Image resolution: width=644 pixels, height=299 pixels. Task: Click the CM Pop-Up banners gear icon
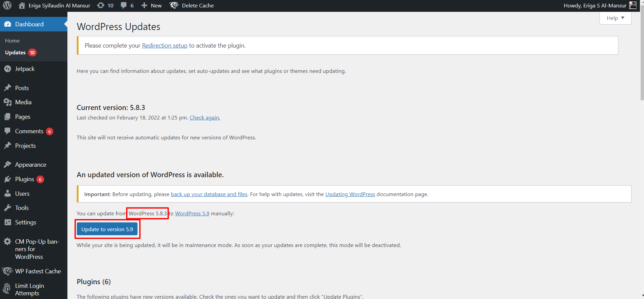[7, 242]
